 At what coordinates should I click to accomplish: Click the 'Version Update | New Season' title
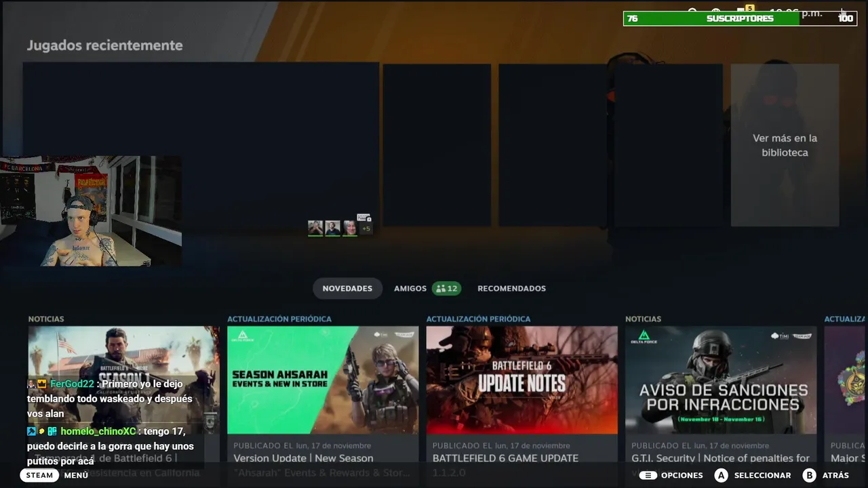point(303,458)
